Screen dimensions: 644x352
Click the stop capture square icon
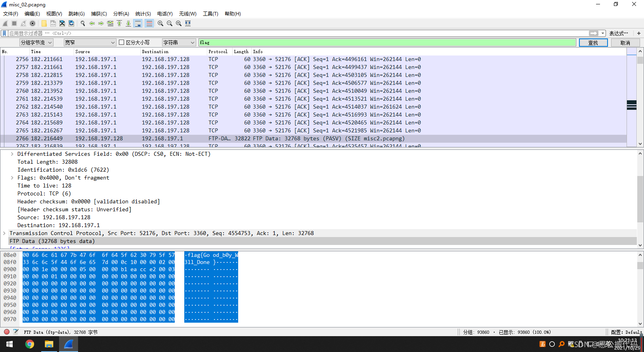click(x=14, y=23)
